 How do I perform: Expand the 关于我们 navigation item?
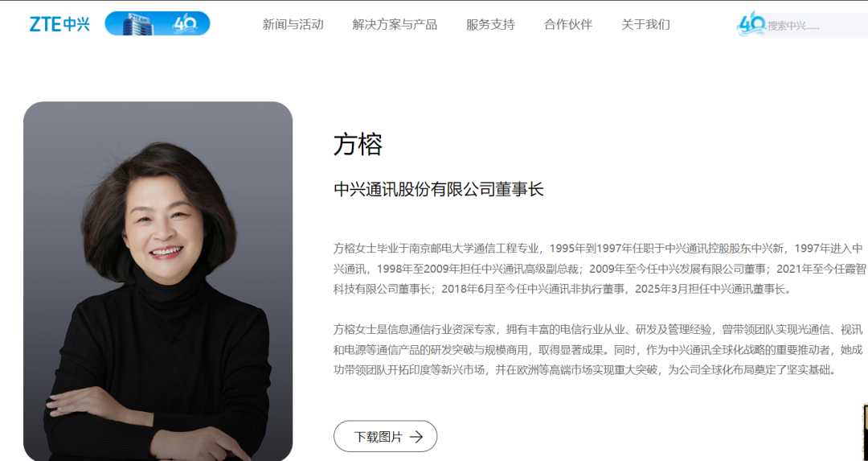645,24
